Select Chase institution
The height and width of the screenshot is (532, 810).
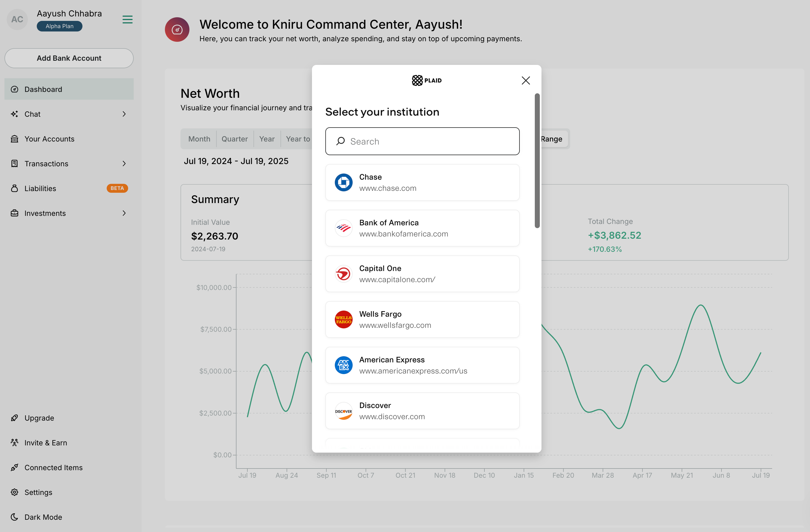coord(422,182)
